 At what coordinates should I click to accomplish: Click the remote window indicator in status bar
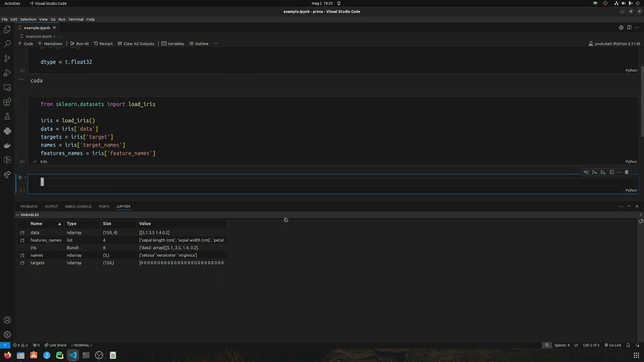pos(5,345)
